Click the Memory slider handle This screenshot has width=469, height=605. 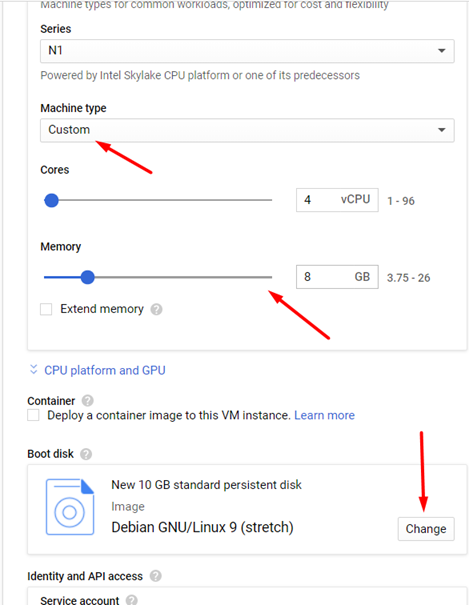click(x=88, y=277)
